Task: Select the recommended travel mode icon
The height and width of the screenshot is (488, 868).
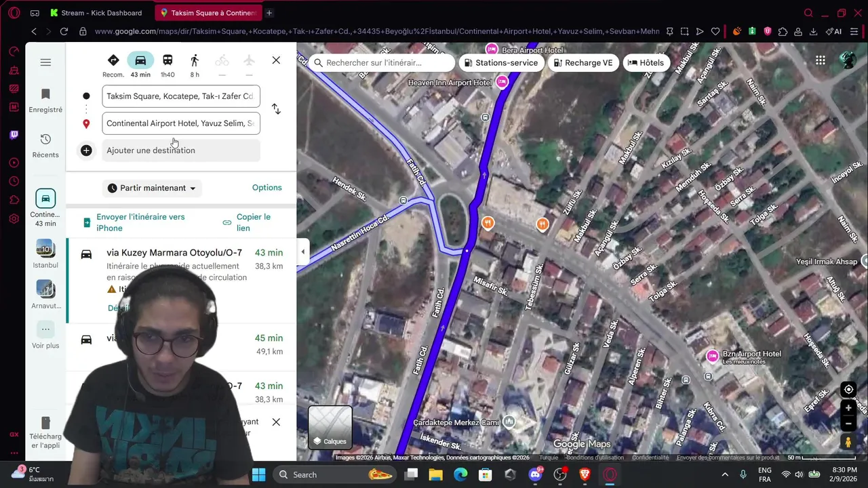Action: (113, 66)
